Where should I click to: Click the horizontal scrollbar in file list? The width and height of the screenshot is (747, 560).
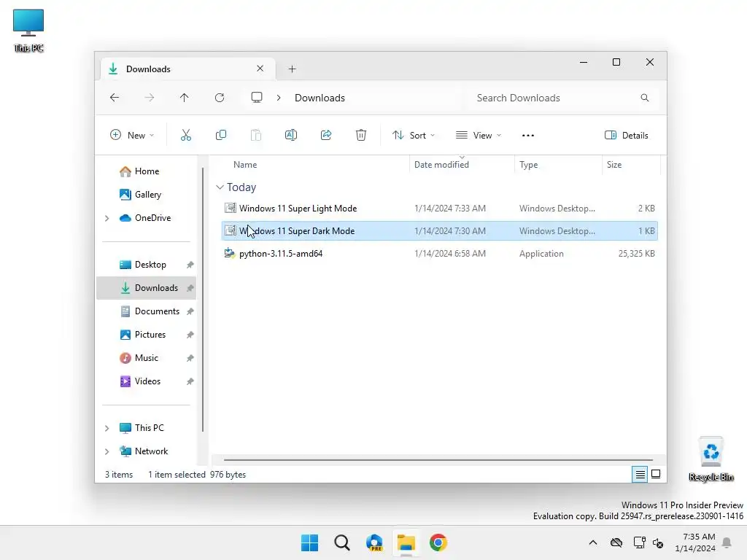click(438, 460)
